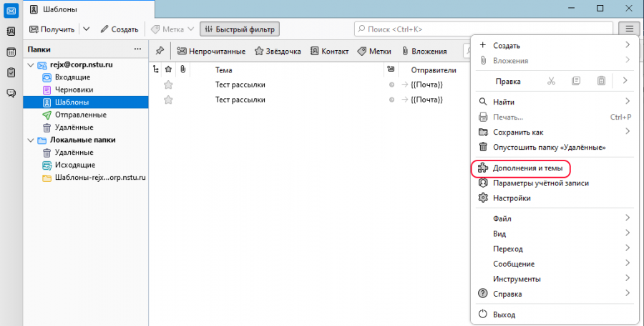Star the first Тест рассылки message
Viewport: 644px width, 326px height.
[x=168, y=85]
